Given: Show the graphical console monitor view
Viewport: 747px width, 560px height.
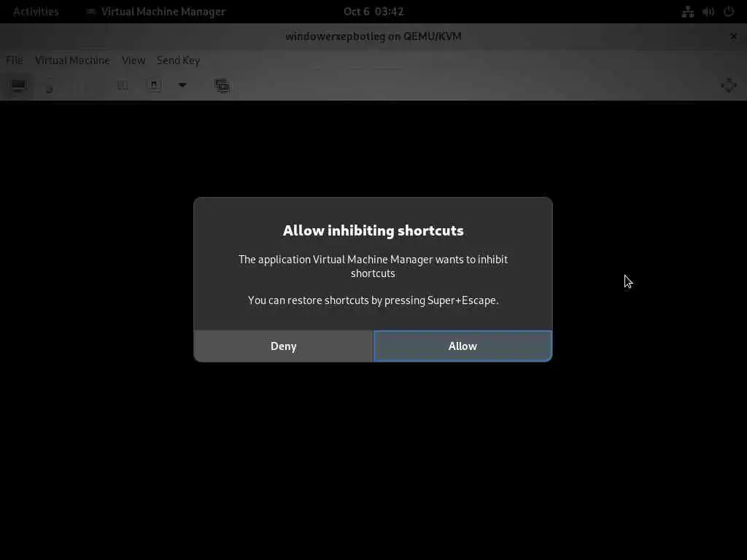Looking at the screenshot, I should (x=18, y=86).
